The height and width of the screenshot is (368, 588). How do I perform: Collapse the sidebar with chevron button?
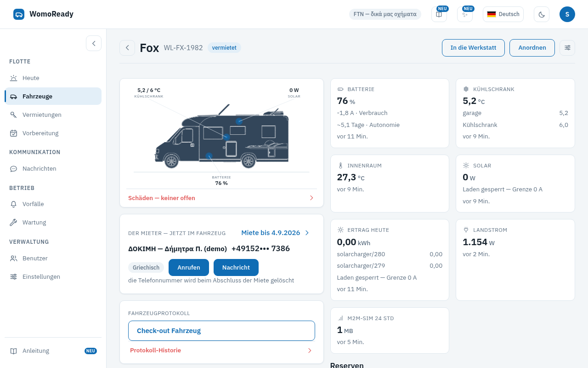[x=94, y=43]
